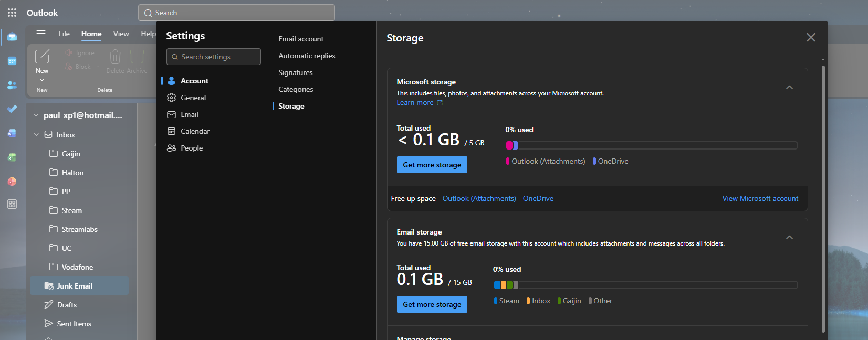This screenshot has width=868, height=340.
Task: Click Get more storage under Email storage
Action: tap(432, 304)
